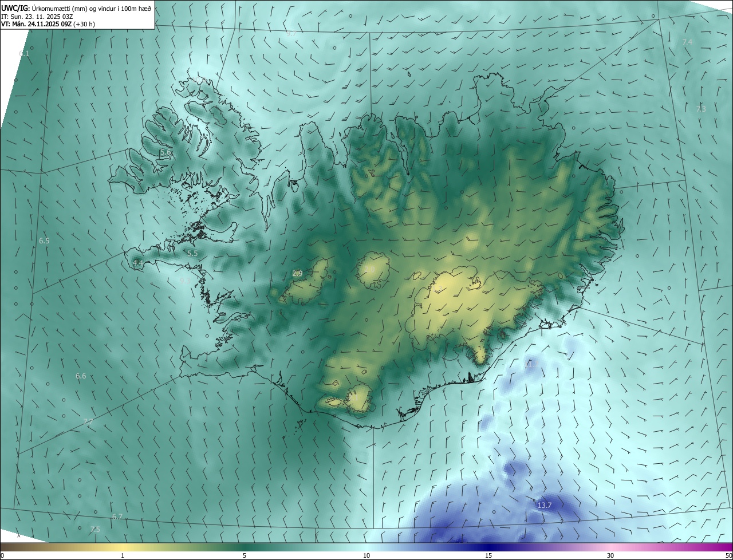The height and width of the screenshot is (560, 733).
Task: Click the 7.7 value label on the map
Action: point(88,421)
